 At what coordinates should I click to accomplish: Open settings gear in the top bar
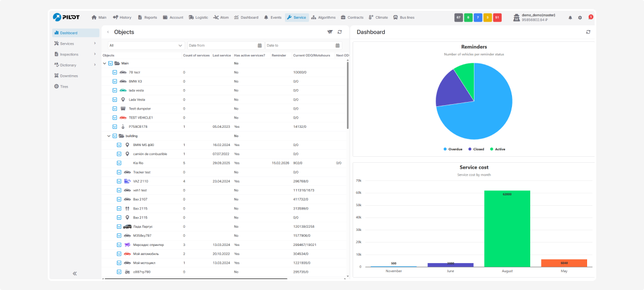pos(580,18)
